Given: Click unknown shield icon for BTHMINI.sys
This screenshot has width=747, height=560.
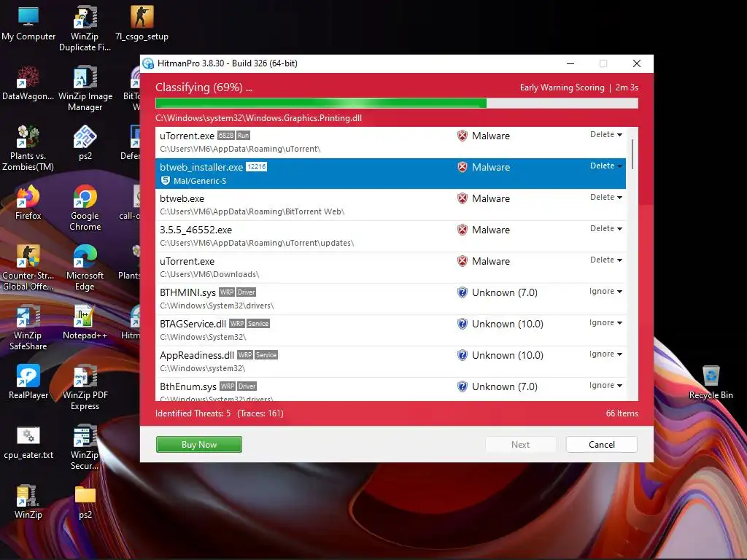Looking at the screenshot, I should pos(462,292).
